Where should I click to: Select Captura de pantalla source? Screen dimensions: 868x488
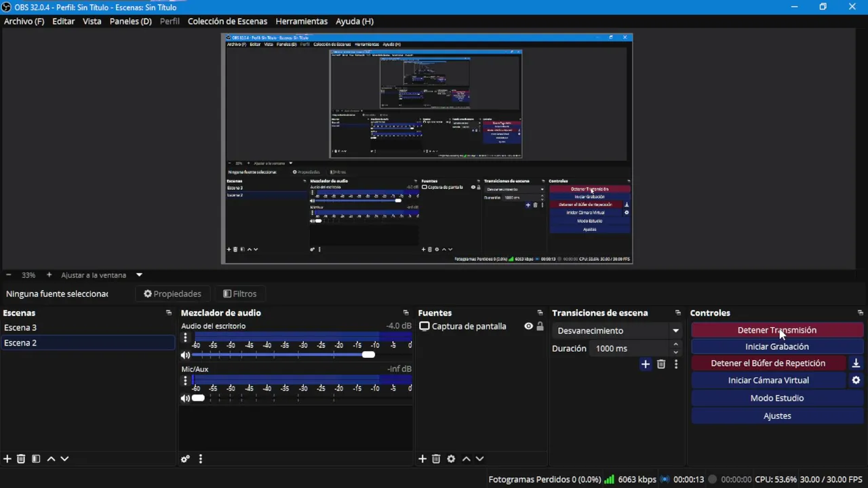pos(468,326)
